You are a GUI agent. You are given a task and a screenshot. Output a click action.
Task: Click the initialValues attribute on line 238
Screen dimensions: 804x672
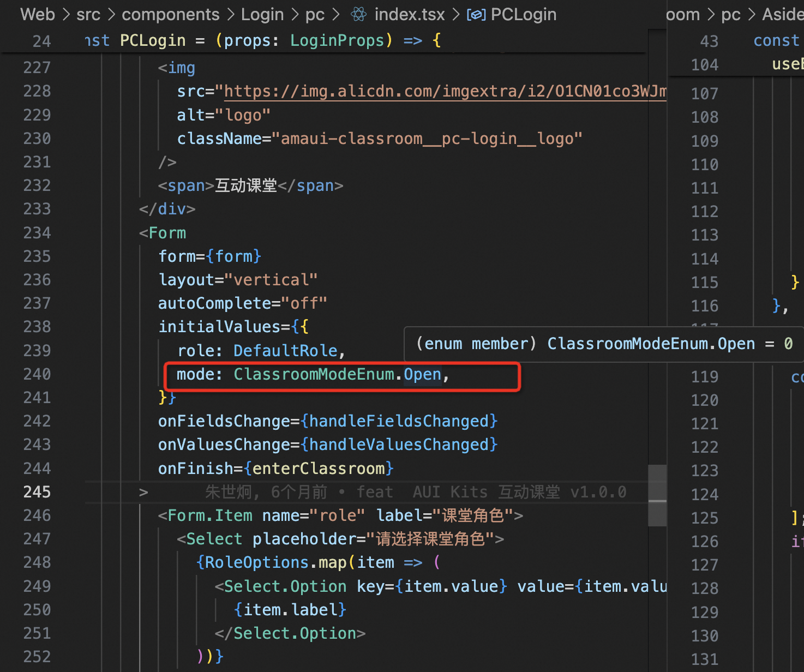point(219,327)
